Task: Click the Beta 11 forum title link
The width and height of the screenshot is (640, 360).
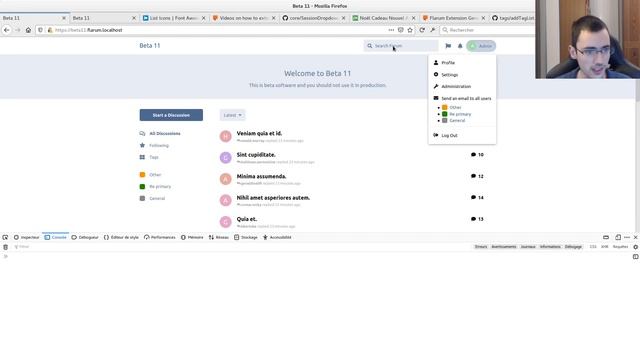Action: [x=150, y=46]
